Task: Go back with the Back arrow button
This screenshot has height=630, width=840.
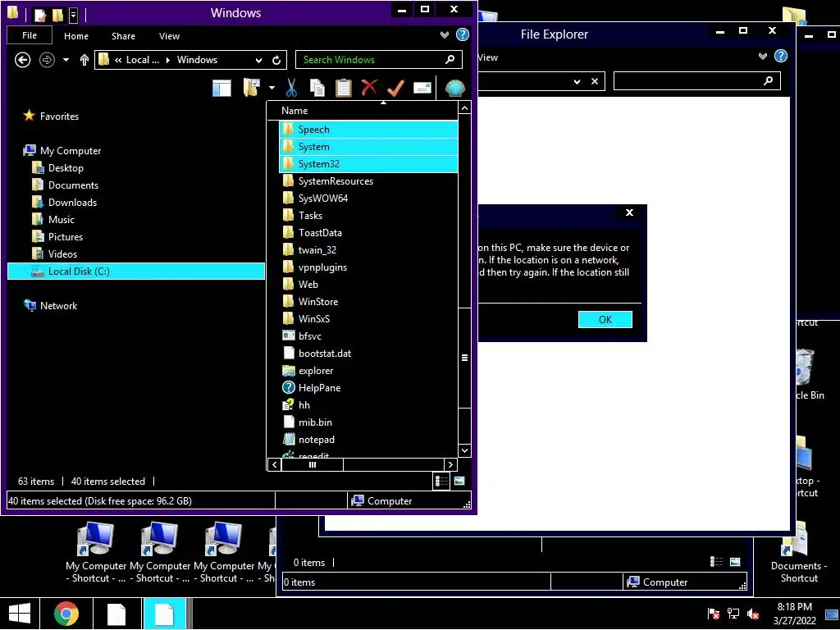Action: click(22, 59)
